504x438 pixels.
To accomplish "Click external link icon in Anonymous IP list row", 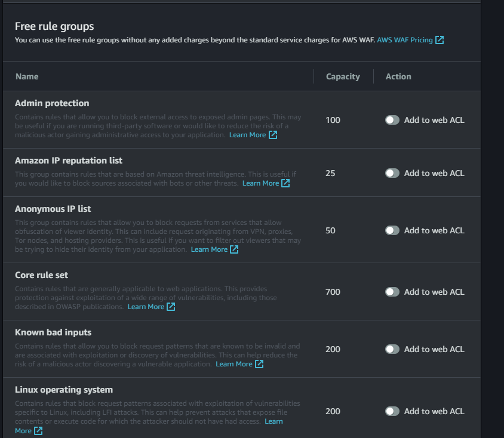I will click(234, 249).
